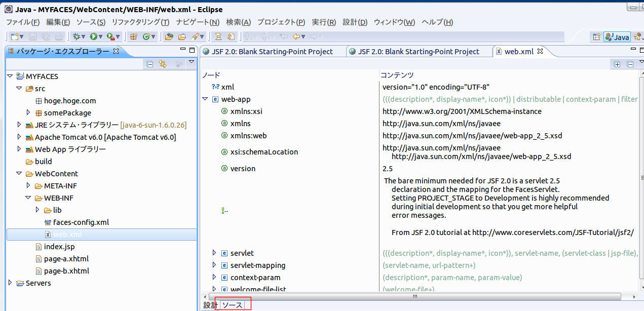Minimize the editor area
Viewport: 644px width, 311px height.
[x=632, y=49]
